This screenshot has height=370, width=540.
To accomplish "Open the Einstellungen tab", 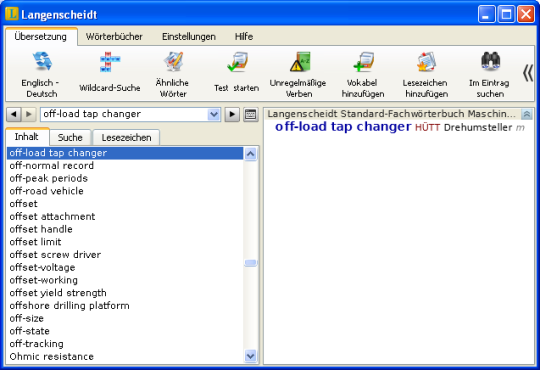I will pyautogui.click(x=189, y=37).
